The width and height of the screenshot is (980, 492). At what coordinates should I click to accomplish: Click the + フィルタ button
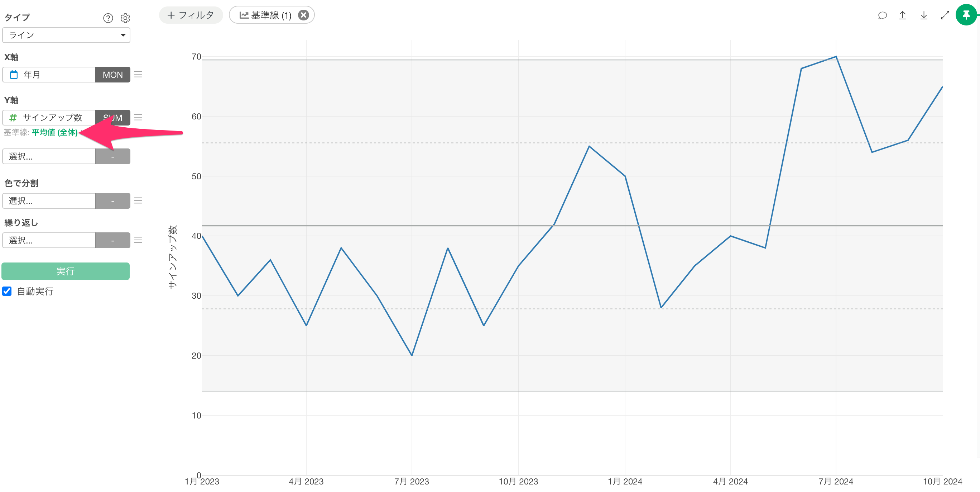pyautogui.click(x=191, y=15)
